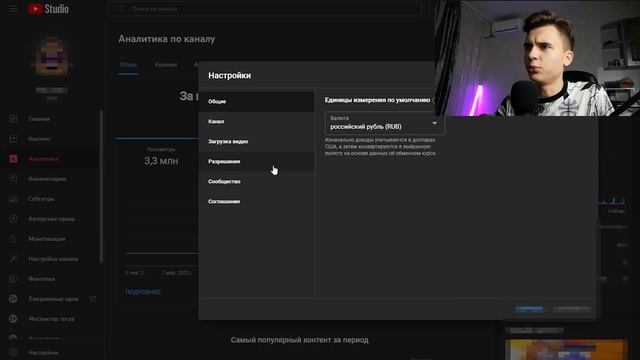The image size is (640, 360).
Task: Click the Настройки dialog title
Action: 229,76
